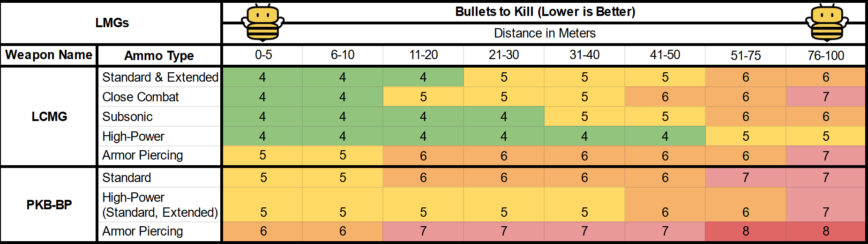Screen dimensions: 868x244
Task: Select the 31-40 distance column header
Action: (x=584, y=55)
